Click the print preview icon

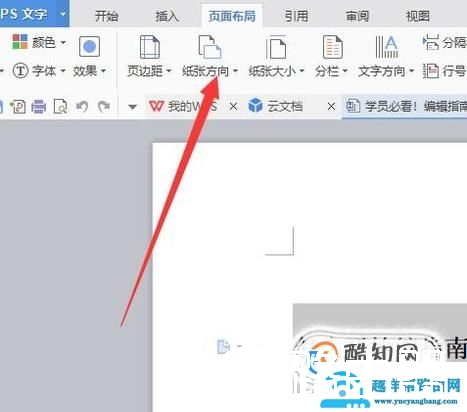(x=60, y=107)
